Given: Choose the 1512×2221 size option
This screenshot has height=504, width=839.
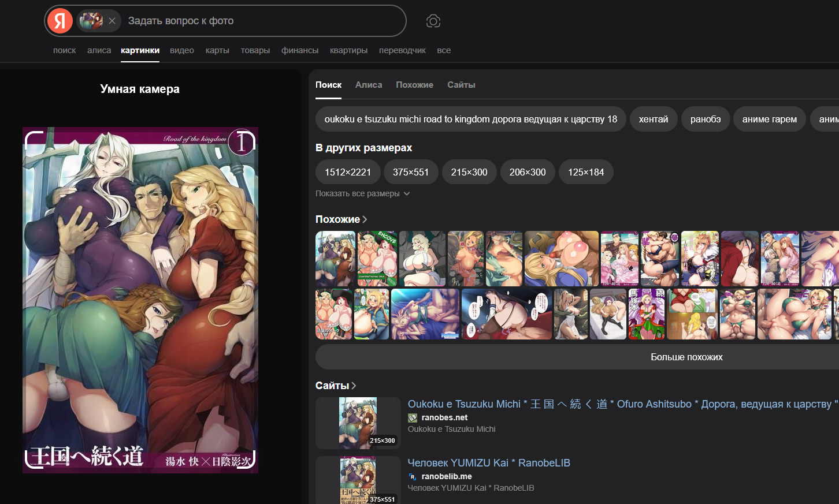Looking at the screenshot, I should click(348, 172).
